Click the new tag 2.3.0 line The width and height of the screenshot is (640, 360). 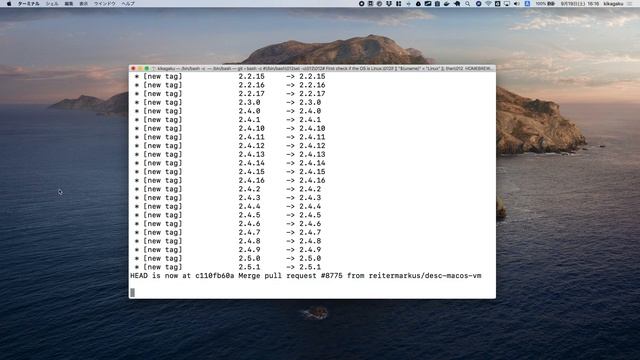click(x=228, y=102)
